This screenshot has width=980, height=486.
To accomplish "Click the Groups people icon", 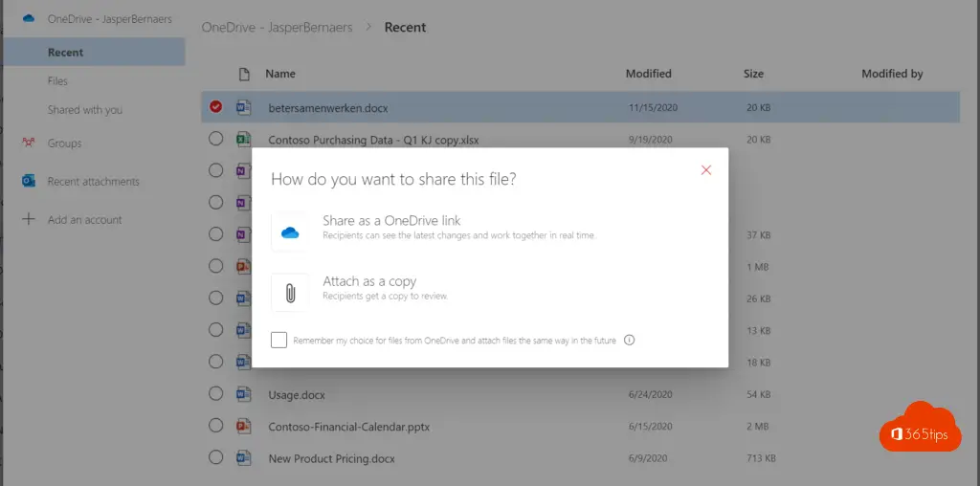I will tap(28, 144).
